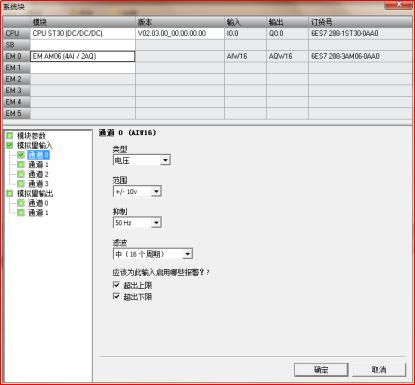Click green icon of analog output 通道 0
The image size is (415, 385).
pos(21,203)
